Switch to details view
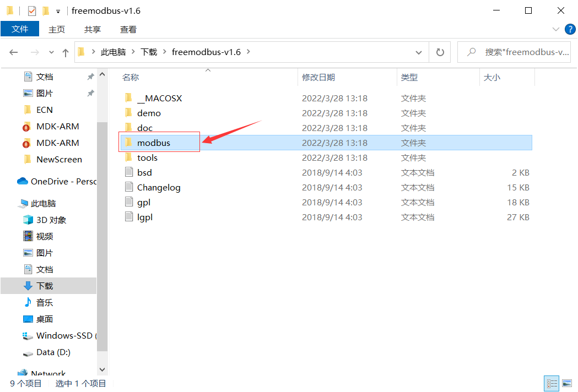 [552, 383]
